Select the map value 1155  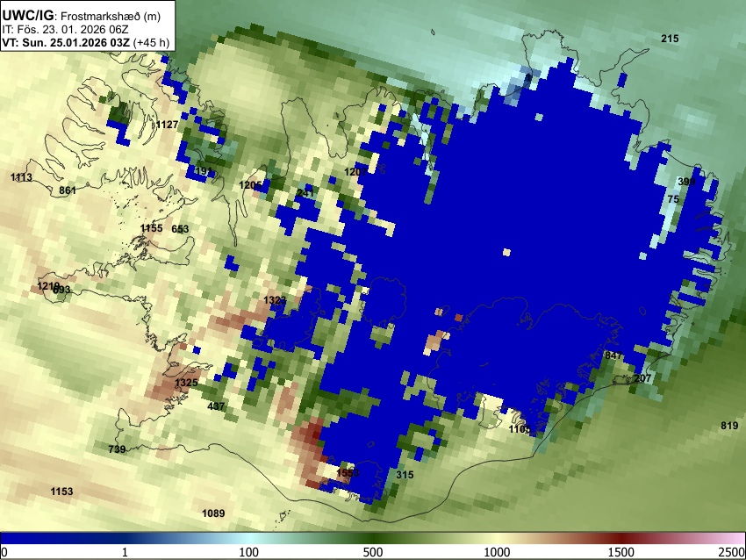[151, 228]
